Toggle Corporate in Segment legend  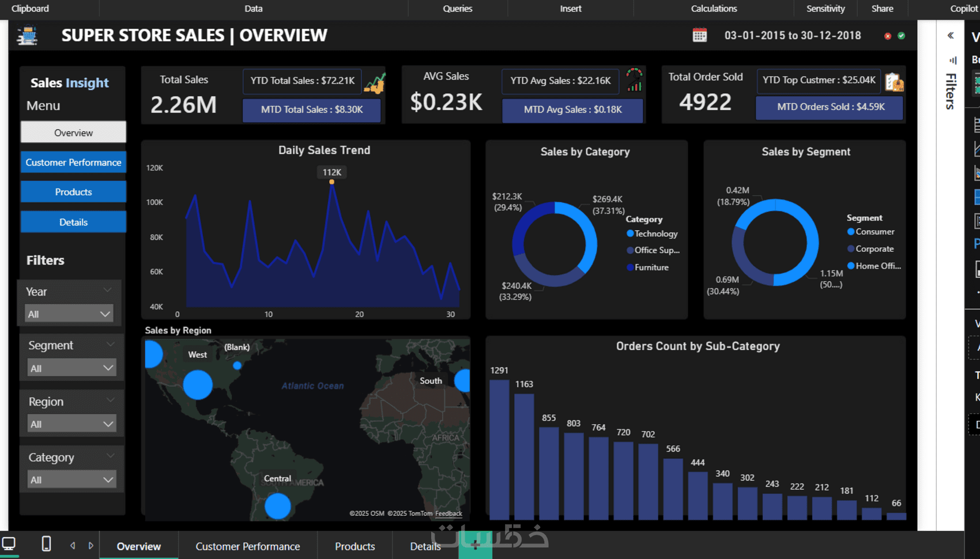[870, 249]
